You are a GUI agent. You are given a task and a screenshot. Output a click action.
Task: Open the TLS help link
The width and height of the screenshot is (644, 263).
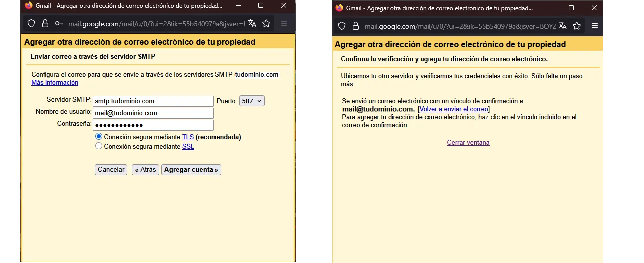pyautogui.click(x=188, y=137)
